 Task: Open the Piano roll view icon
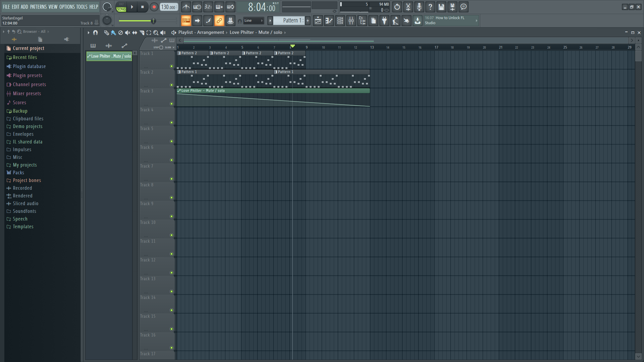pos(329,21)
